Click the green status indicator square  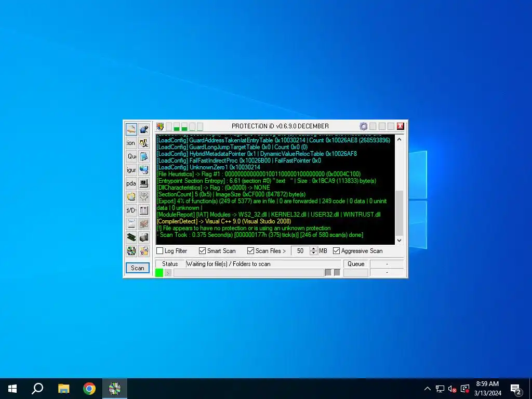pos(159,273)
